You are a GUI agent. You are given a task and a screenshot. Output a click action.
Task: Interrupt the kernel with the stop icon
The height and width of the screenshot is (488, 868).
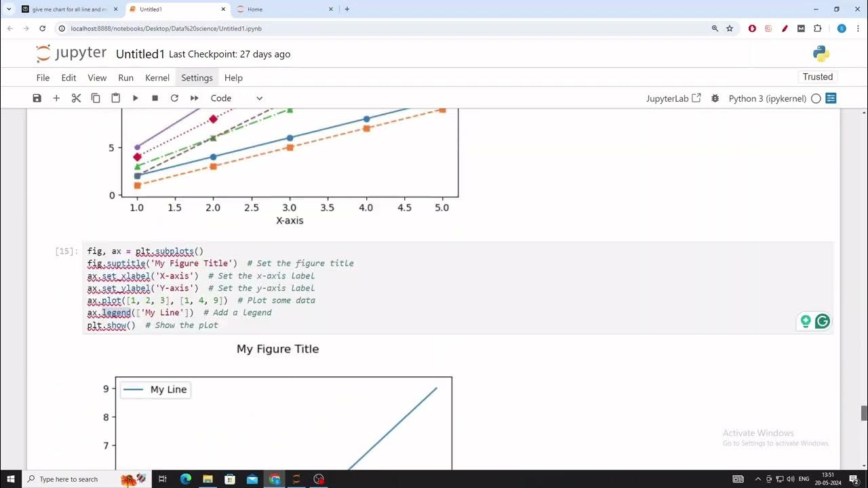coord(155,98)
